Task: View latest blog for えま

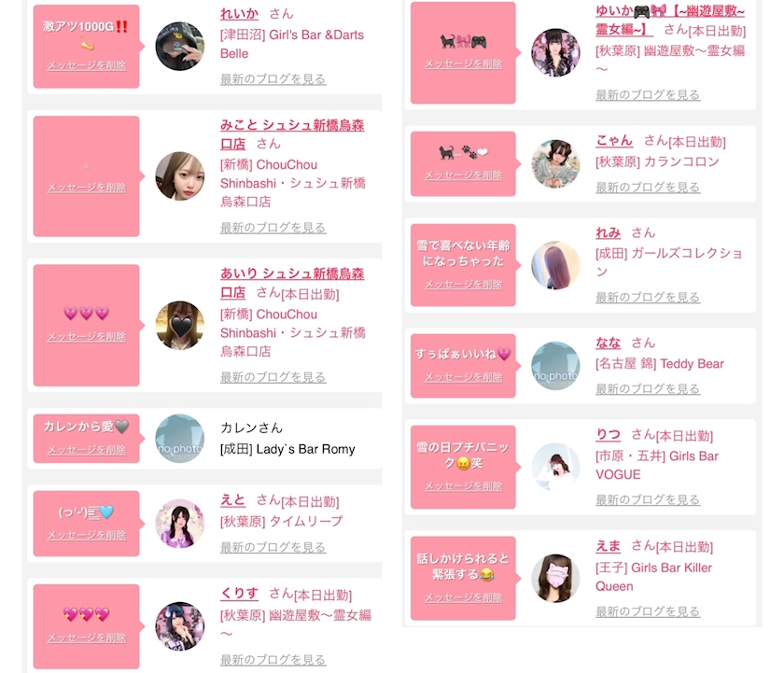Action: (648, 611)
